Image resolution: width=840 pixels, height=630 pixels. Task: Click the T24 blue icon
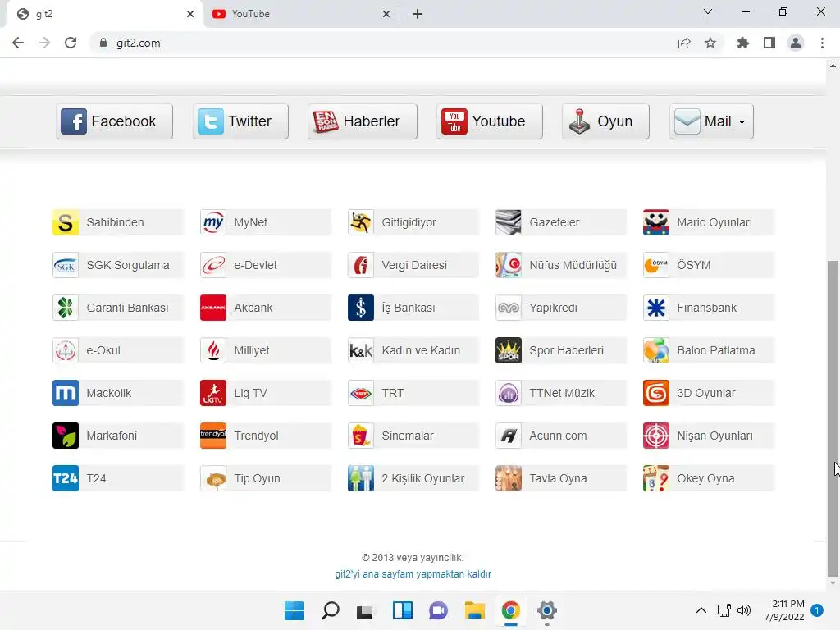click(x=66, y=478)
